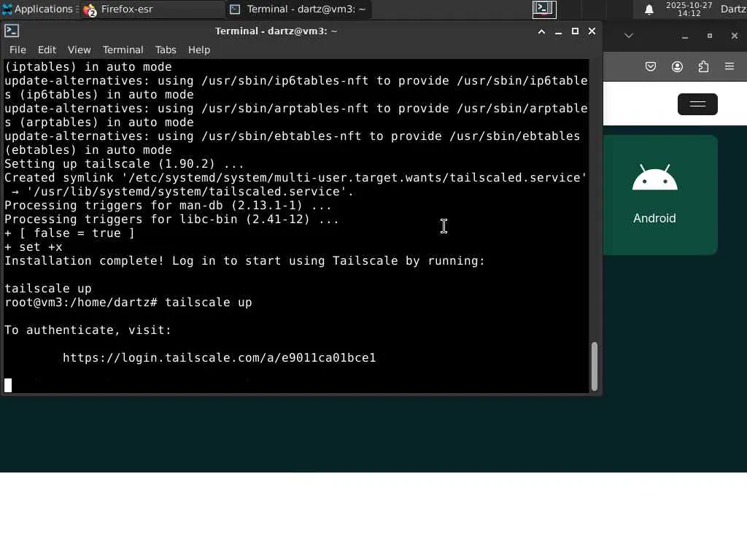Image resolution: width=747 pixels, height=560 pixels.
Task: Select the Android download card
Action: (x=660, y=195)
